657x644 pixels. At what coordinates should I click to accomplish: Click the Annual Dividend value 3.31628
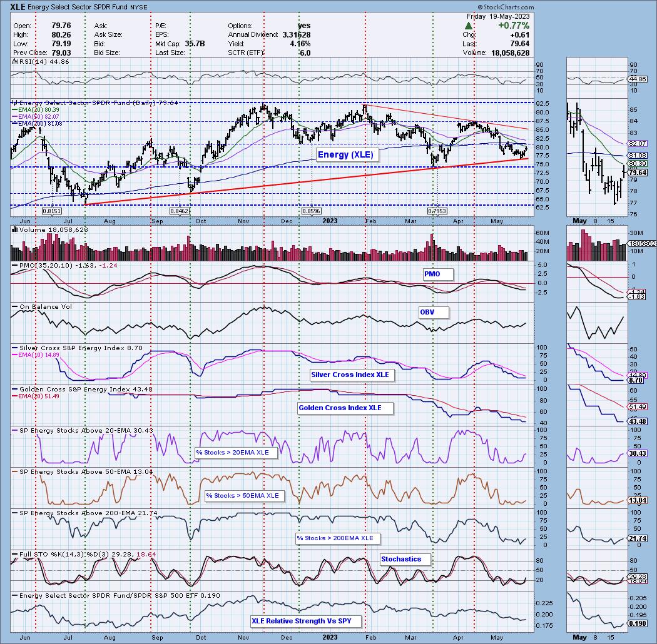(x=296, y=35)
